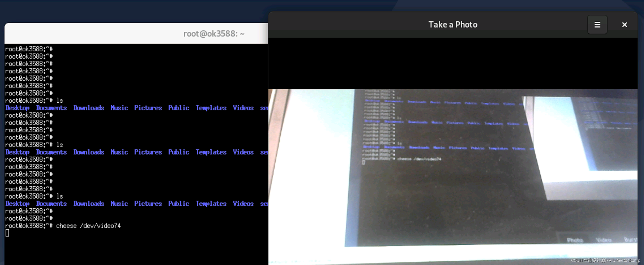The width and height of the screenshot is (644, 265).
Task: Click "Pictures" in the last ls listing
Action: click(x=148, y=204)
